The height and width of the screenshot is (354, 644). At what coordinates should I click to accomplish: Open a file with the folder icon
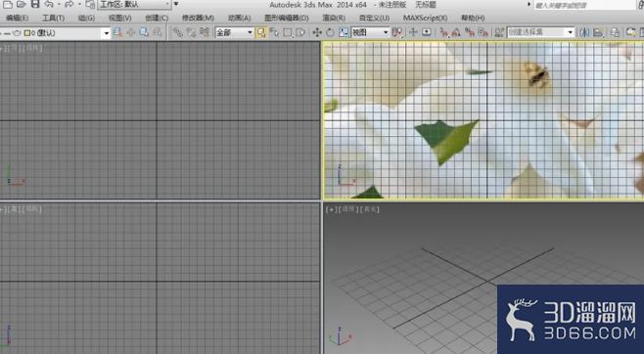(21, 5)
